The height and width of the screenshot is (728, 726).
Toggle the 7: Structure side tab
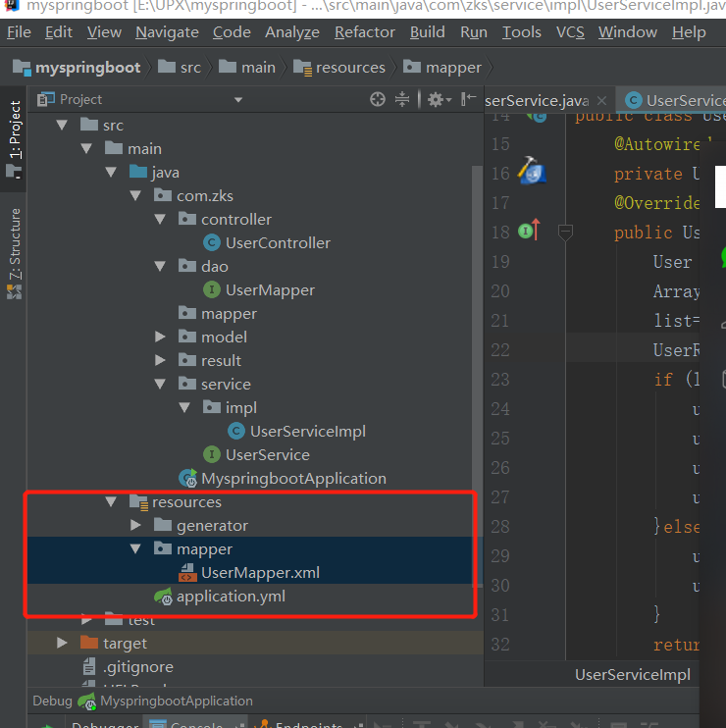[x=14, y=253]
